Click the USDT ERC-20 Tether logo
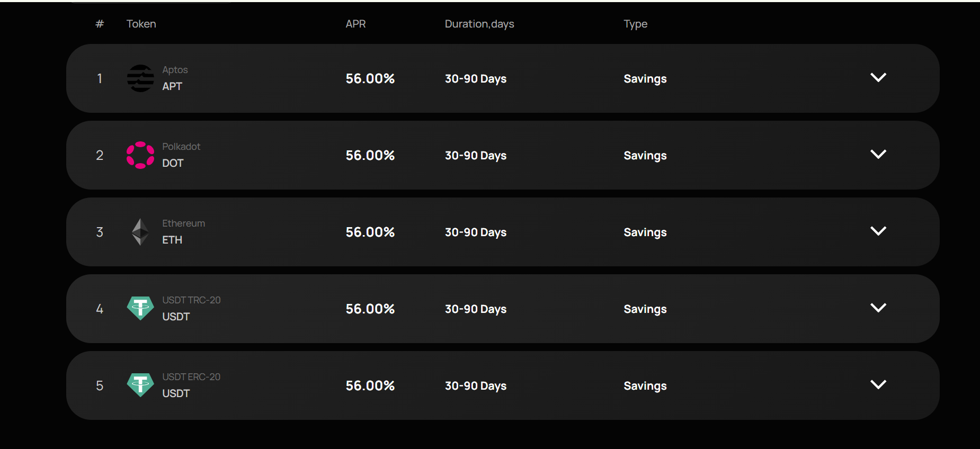 tap(140, 384)
